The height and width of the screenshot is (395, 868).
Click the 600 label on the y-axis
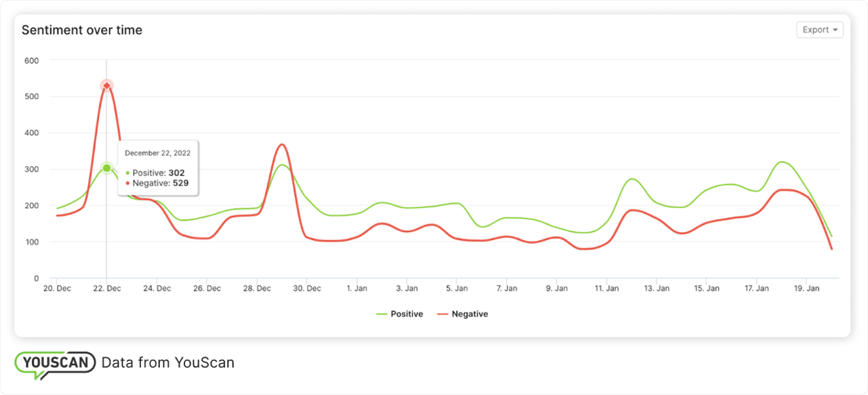pyautogui.click(x=31, y=60)
